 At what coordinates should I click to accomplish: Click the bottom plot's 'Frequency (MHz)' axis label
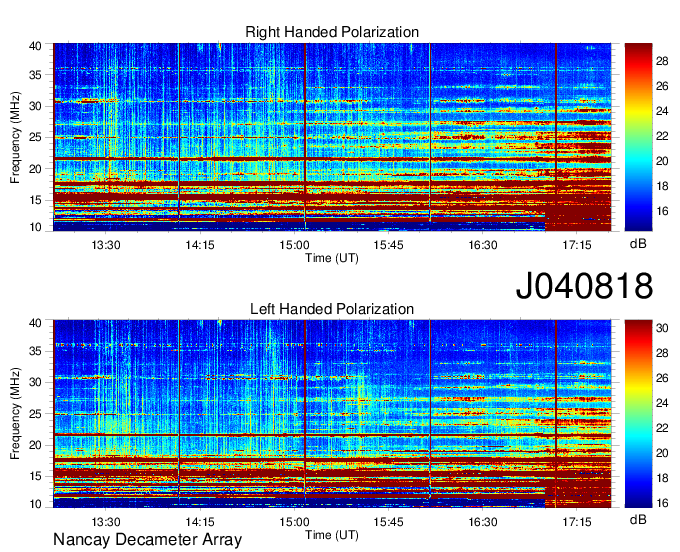tap(15, 414)
